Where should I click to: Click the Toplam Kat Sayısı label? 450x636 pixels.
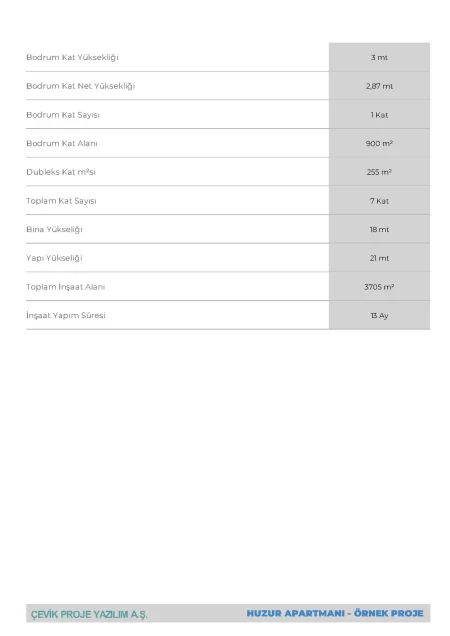point(61,201)
